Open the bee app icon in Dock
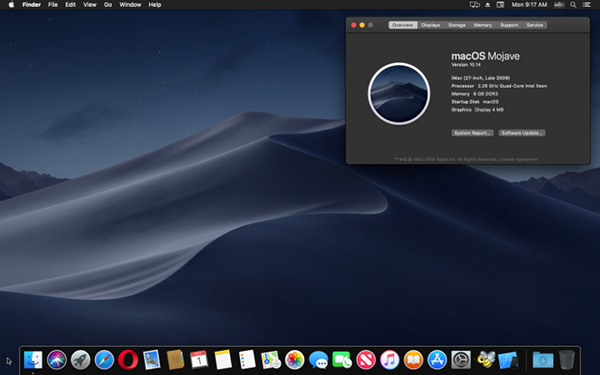The height and width of the screenshot is (375, 600). (x=486, y=360)
